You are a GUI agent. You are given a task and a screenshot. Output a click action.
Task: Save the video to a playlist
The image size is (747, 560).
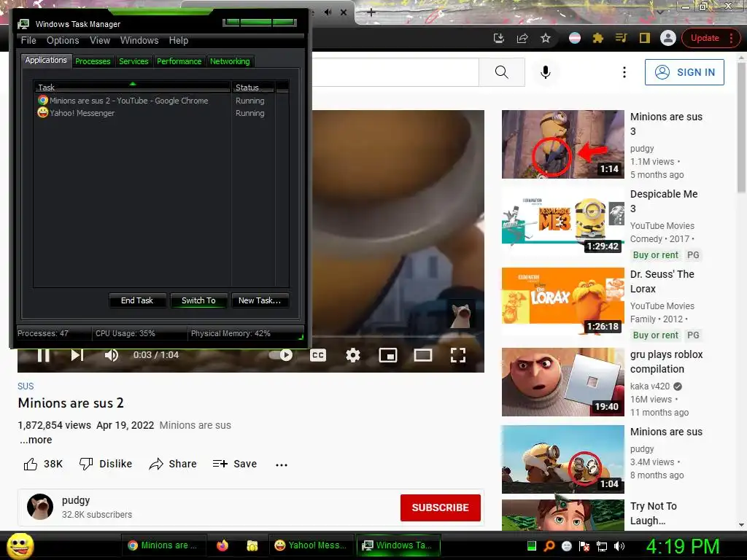pyautogui.click(x=235, y=464)
